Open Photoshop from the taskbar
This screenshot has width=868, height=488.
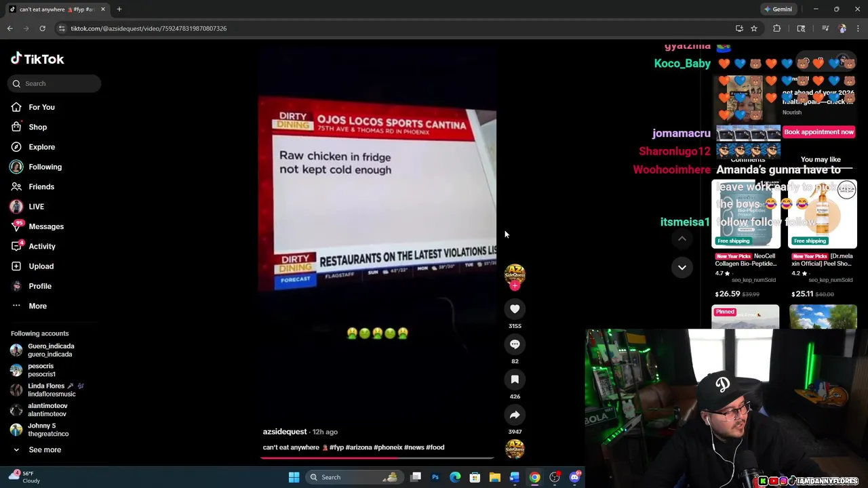coord(435,477)
